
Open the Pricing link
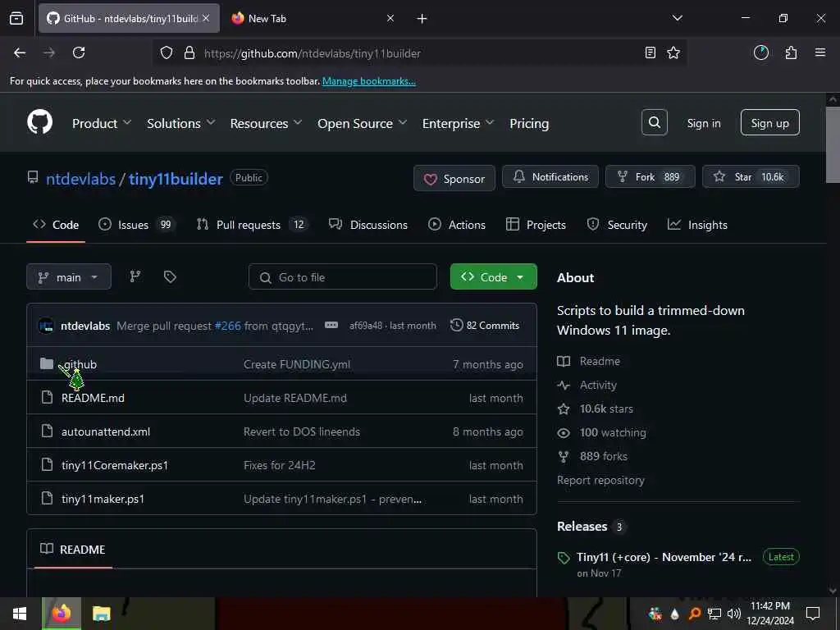point(529,123)
